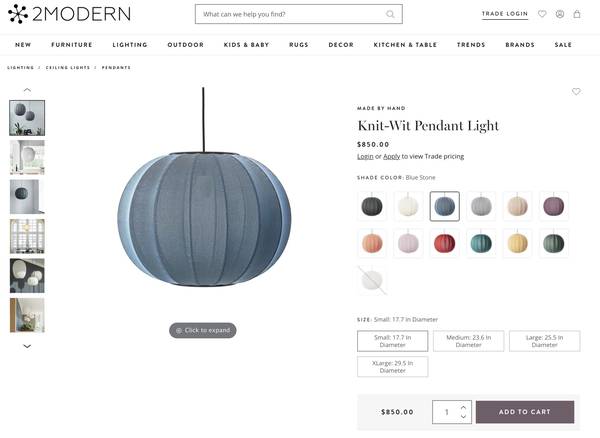
Task: Open the user account icon
Action: click(x=560, y=14)
